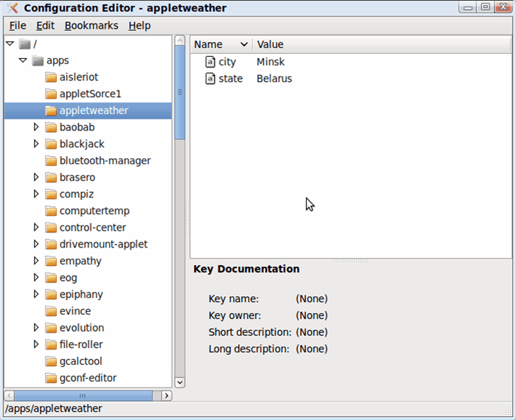Click the evolution folder icon
Viewport: 516px width, 420px height.
(51, 328)
